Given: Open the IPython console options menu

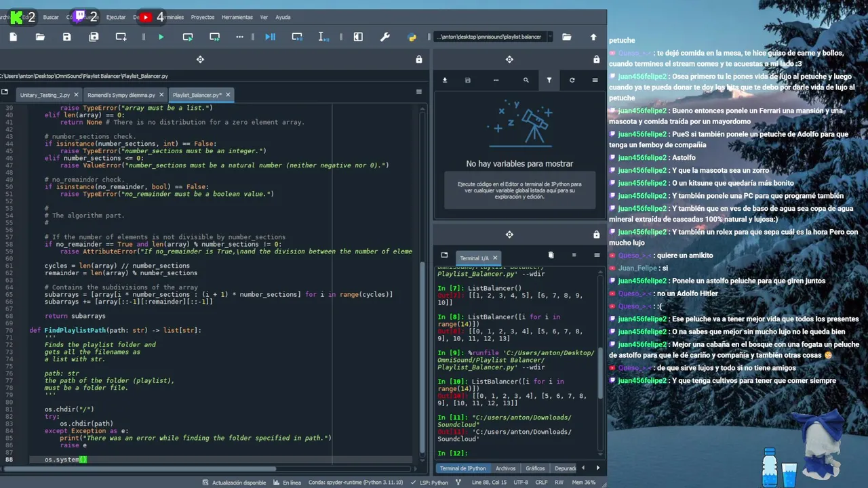Looking at the screenshot, I should [597, 255].
